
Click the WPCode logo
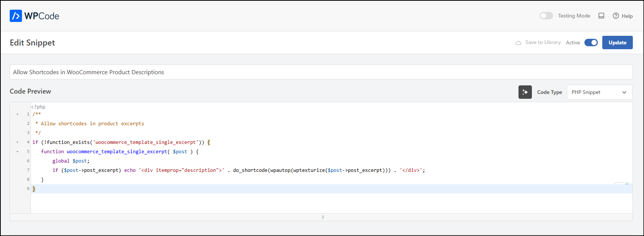pos(34,16)
